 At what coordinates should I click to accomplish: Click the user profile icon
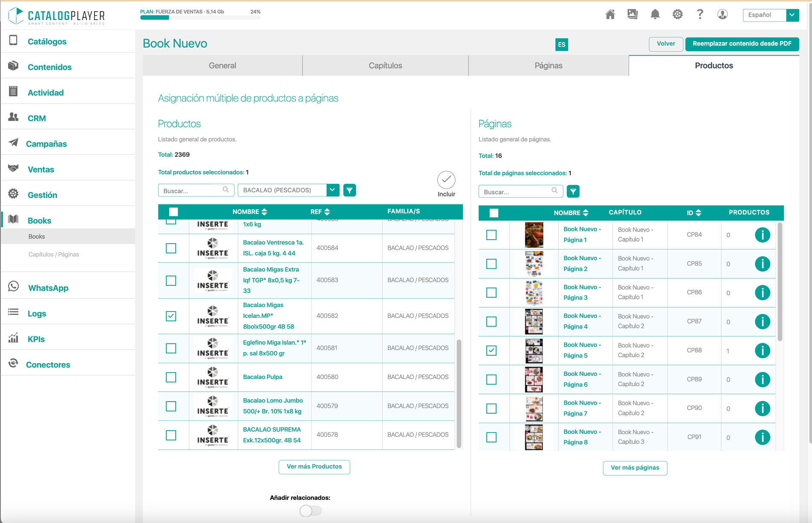(722, 14)
